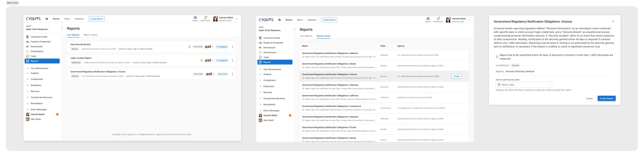This screenshot has height=157, width=644.
Task: Close the Arizona obligations dialog
Action: [613, 21]
